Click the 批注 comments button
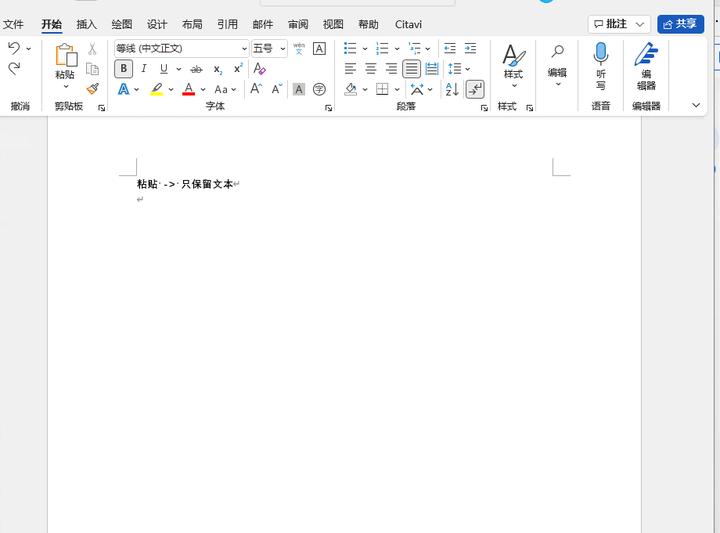720x533 pixels. click(619, 24)
